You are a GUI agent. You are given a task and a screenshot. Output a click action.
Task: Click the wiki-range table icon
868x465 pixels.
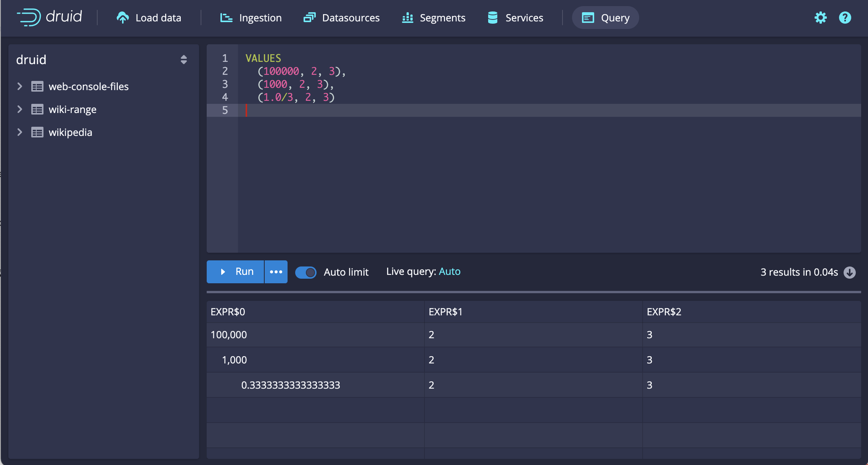tap(37, 110)
